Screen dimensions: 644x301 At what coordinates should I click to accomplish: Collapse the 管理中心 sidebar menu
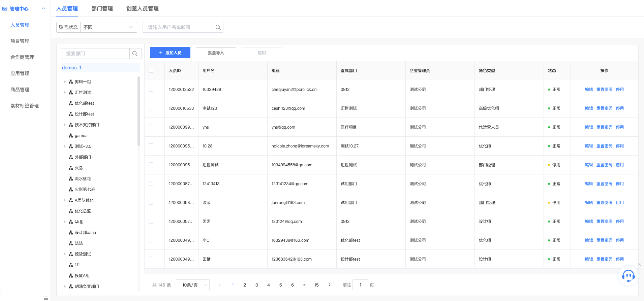43,9
